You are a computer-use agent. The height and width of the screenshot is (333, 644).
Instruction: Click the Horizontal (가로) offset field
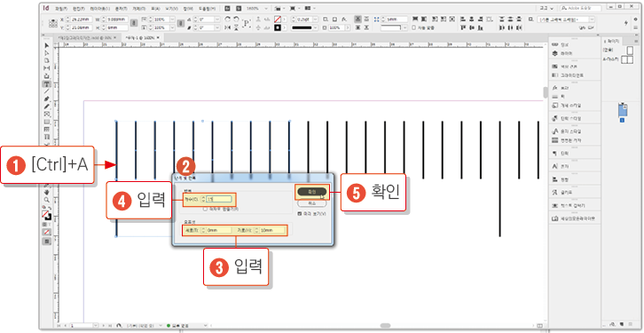tap(272, 230)
